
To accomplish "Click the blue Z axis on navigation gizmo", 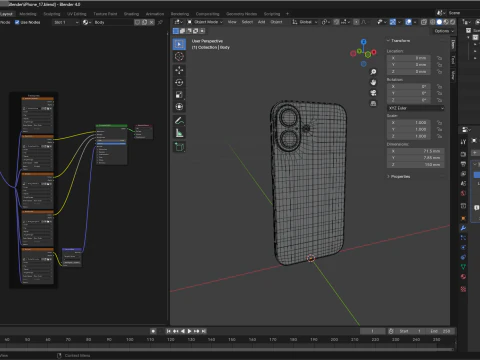I will point(364,42).
